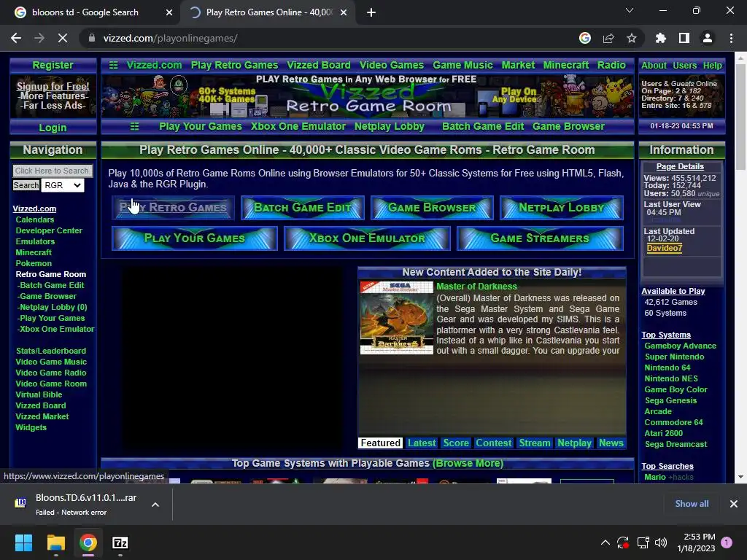Select the Netplay content tab
The image size is (747, 560).
point(575,443)
